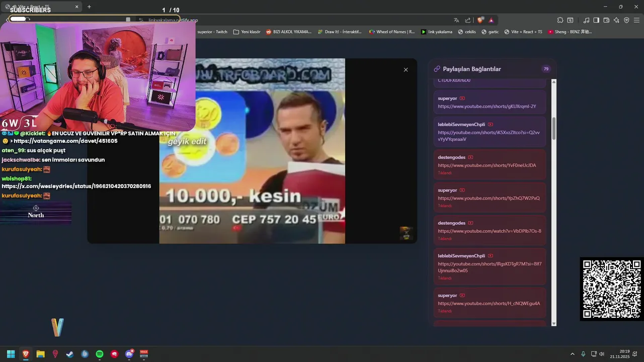Open red map-pin app in taskbar

(55, 354)
